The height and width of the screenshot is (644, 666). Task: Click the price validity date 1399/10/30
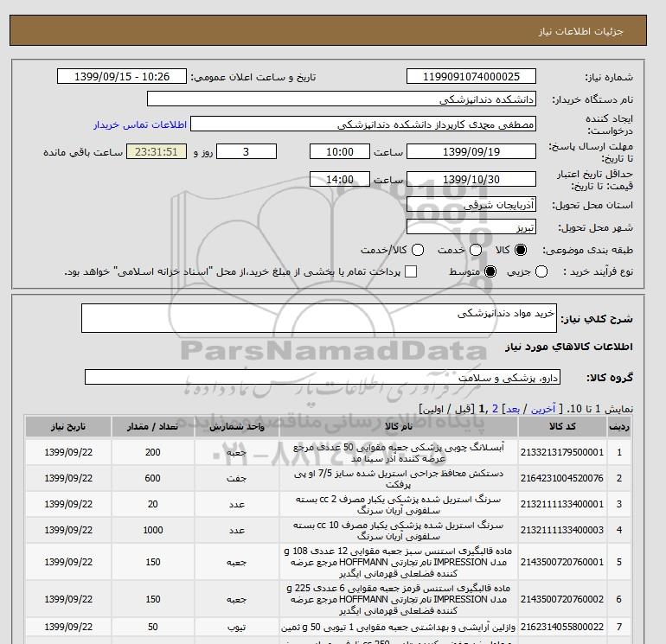pyautogui.click(x=471, y=179)
